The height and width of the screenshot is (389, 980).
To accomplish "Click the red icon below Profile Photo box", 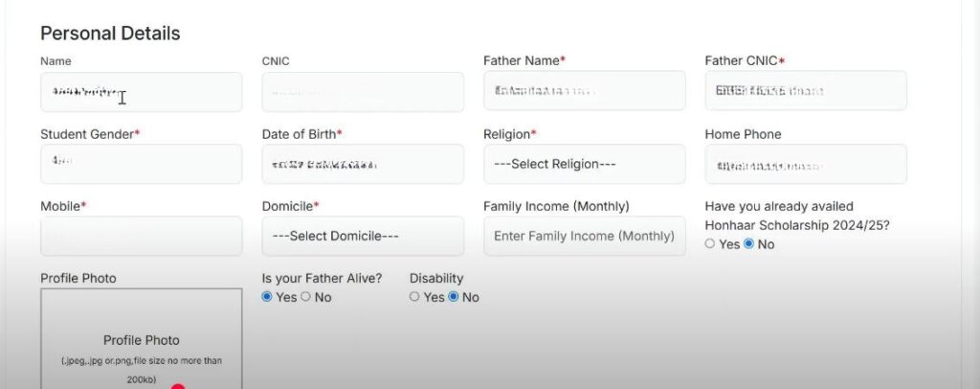I will (x=178, y=385).
